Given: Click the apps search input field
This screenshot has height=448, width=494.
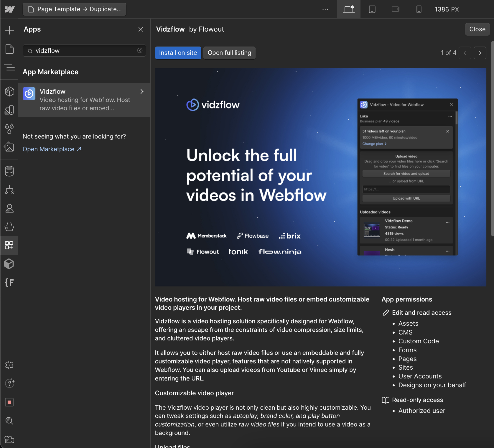Looking at the screenshot, I should click(x=84, y=50).
